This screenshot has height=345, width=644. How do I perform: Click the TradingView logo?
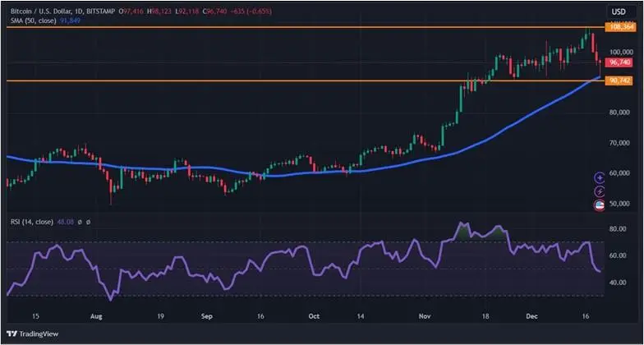34,333
